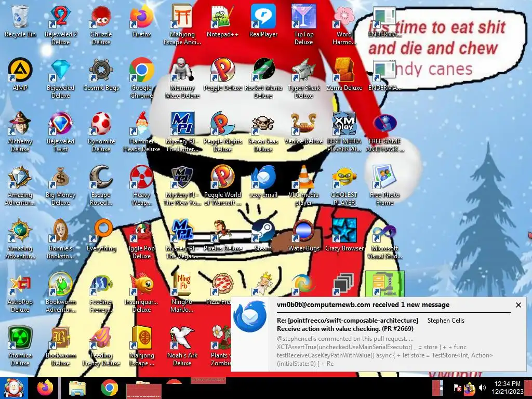Open Mahjong Escape shortcut beside Noah's Ark
This screenshot has height=399, width=532.
pyautogui.click(x=141, y=347)
